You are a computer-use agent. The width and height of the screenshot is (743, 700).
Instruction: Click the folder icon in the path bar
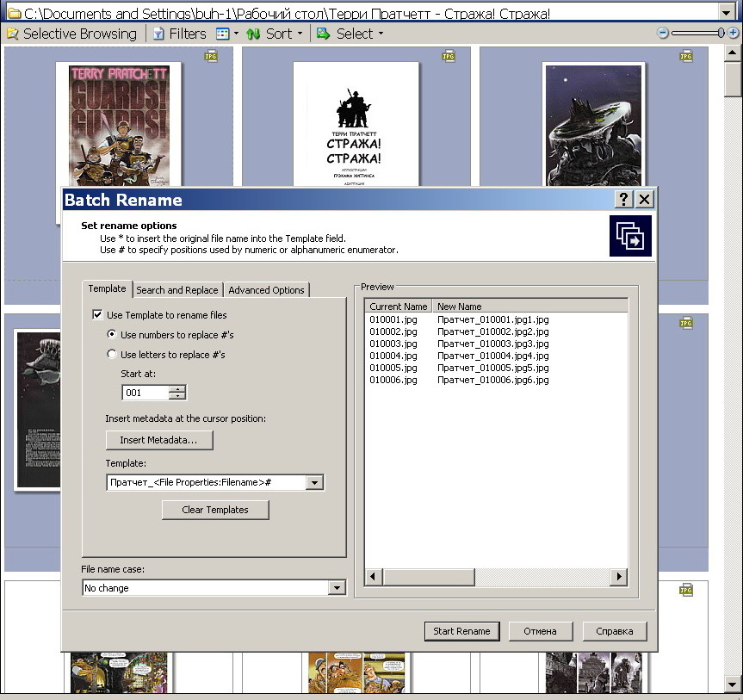(x=13, y=13)
